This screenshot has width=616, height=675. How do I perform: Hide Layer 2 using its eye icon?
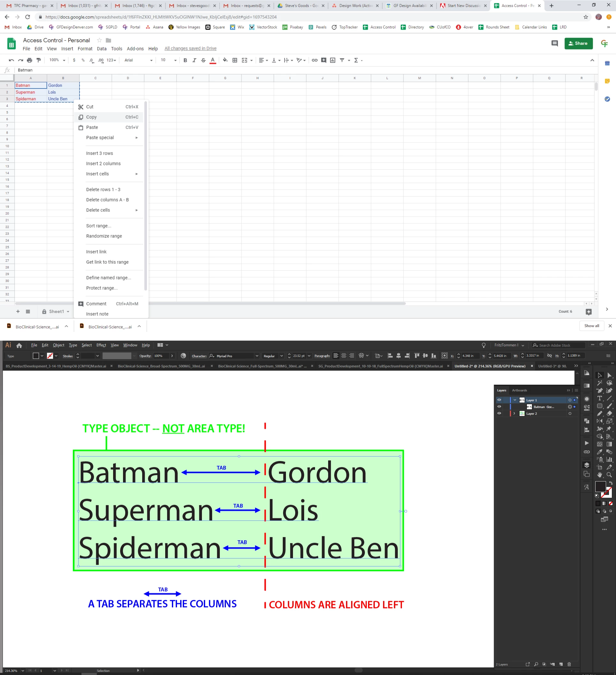pyautogui.click(x=499, y=413)
